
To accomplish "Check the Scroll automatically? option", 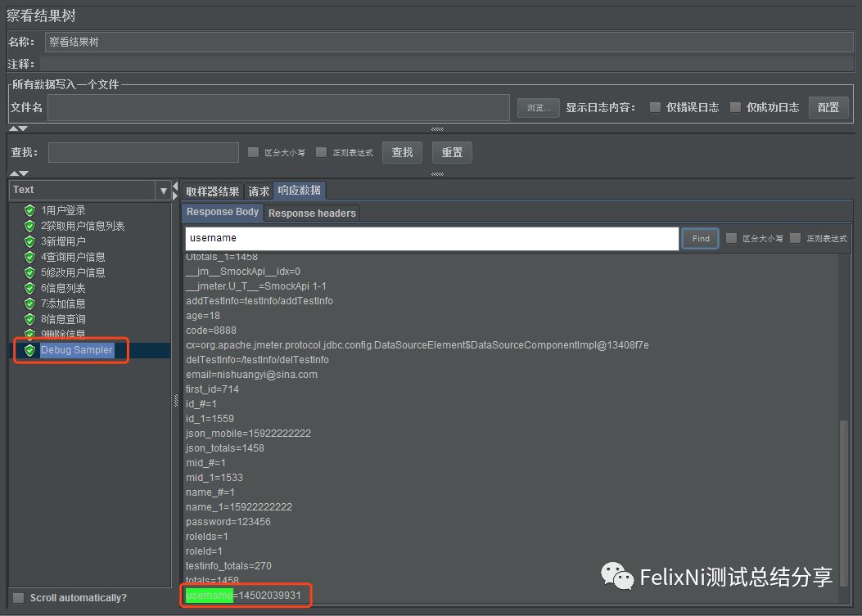I will point(19,598).
